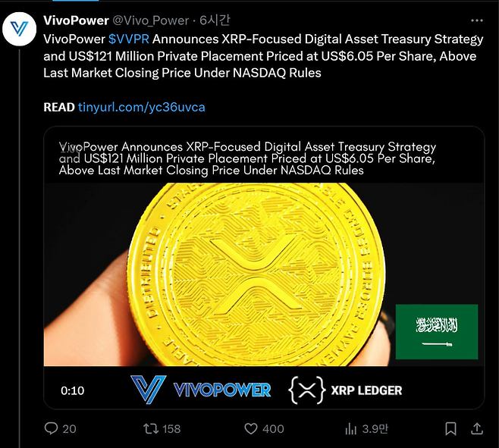Click the VivoPower logo in the video banner
The height and width of the screenshot is (448, 499).
(x=201, y=390)
